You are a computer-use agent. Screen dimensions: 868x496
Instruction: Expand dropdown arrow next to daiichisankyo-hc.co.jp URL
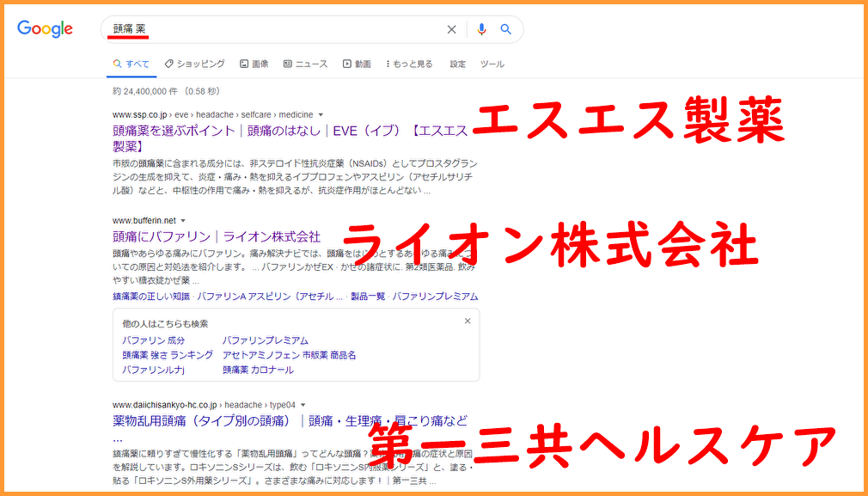[x=303, y=405]
